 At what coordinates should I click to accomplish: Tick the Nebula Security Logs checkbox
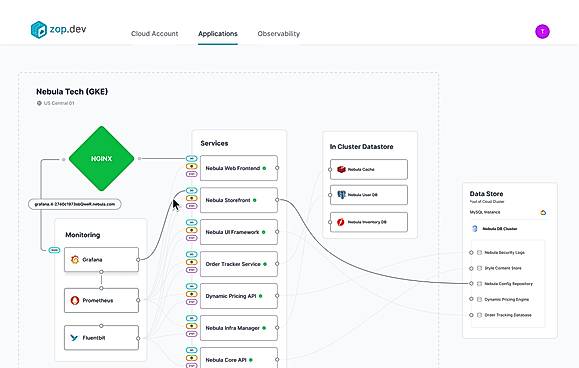pos(479,252)
